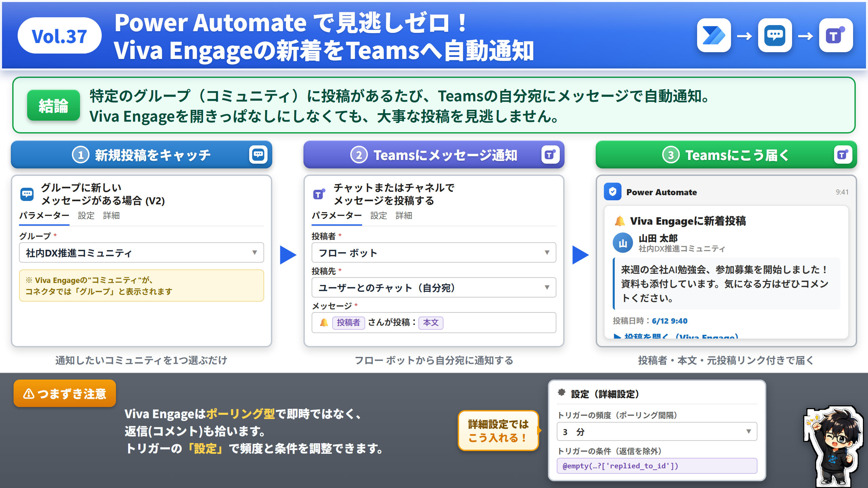
Task: Click the Teamsにメッセージ通知 step banner
Action: 434,155
